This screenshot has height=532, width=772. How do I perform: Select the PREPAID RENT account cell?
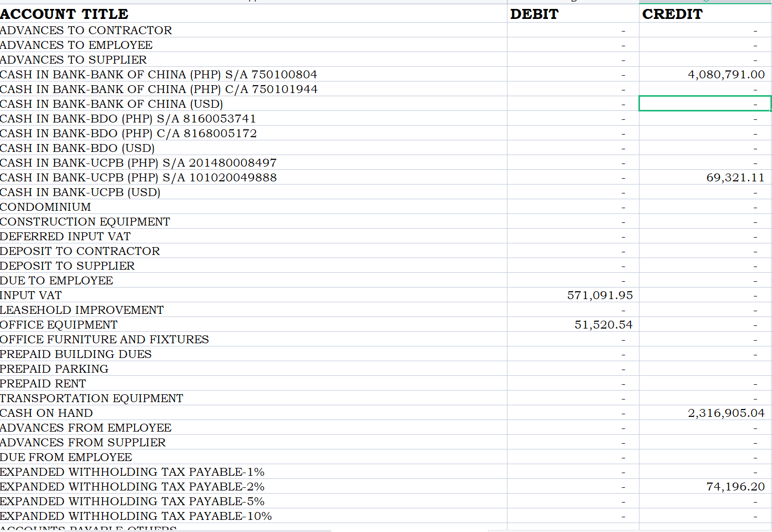pos(253,383)
